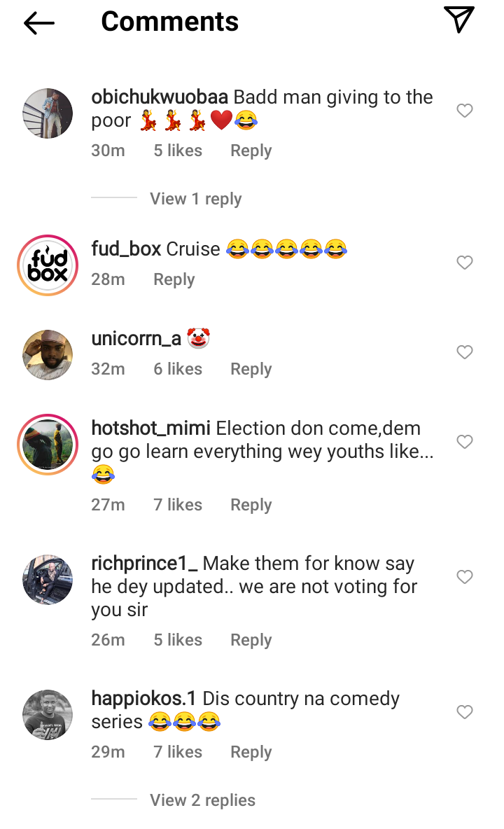Reply to hotshot_mimi's comment
This screenshot has width=504, height=829.
(x=251, y=505)
